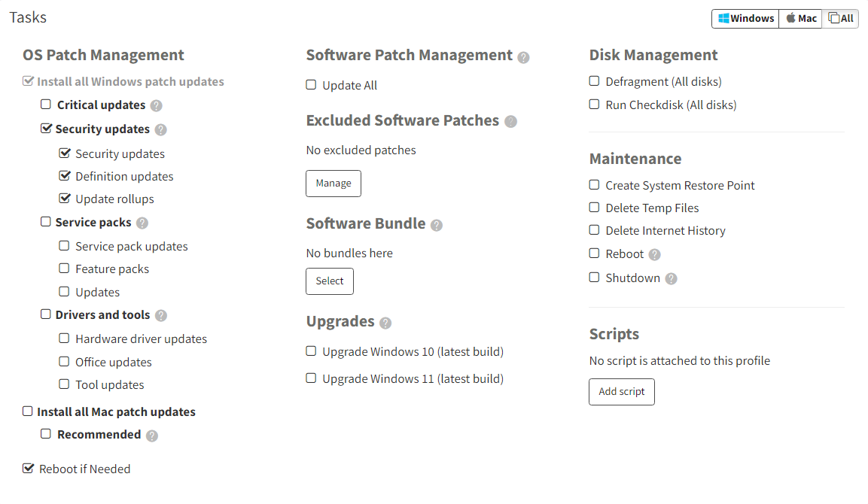Image resolution: width=868 pixels, height=504 pixels.
Task: Open help icon next to Critical updates
Action: [157, 105]
